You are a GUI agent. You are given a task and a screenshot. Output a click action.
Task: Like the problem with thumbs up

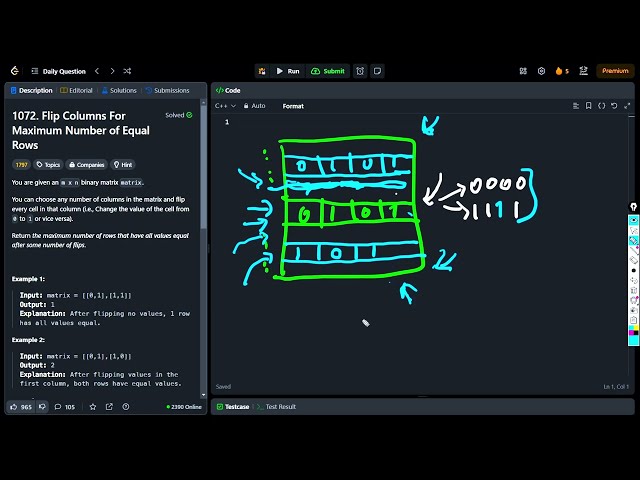20,407
